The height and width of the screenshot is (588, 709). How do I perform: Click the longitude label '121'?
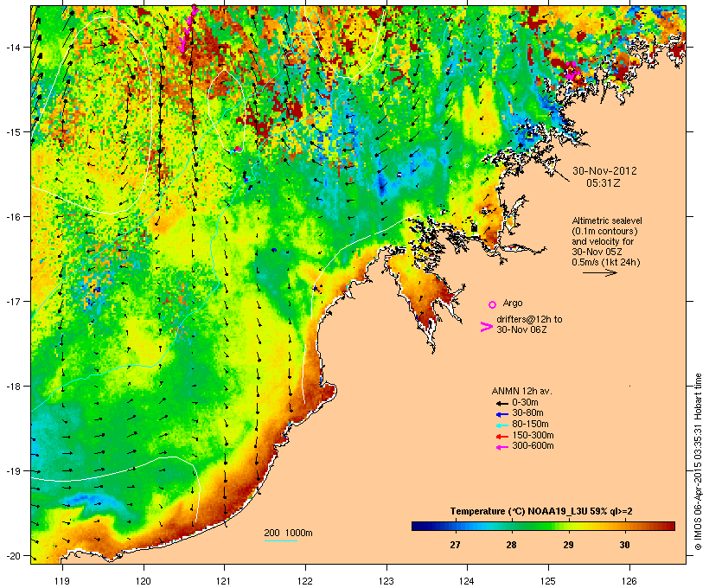tap(224, 581)
